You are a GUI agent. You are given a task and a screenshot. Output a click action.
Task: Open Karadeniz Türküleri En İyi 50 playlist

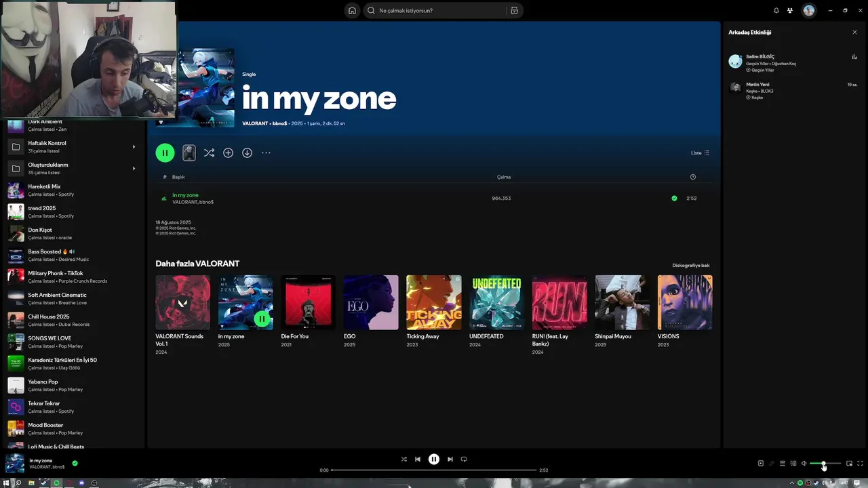[72, 363]
